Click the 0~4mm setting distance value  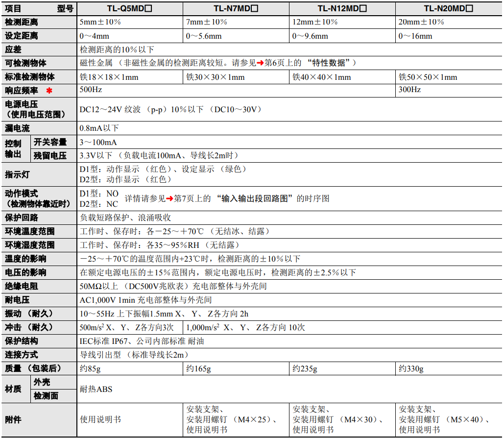95,36
